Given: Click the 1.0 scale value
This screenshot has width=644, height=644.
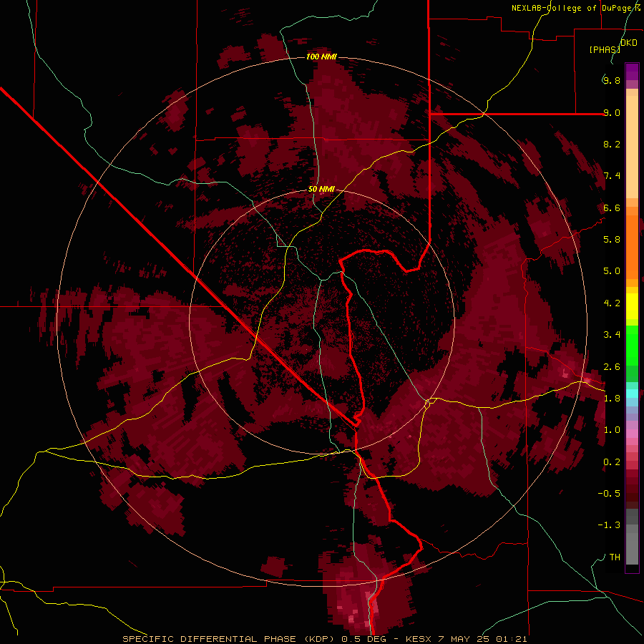Looking at the screenshot, I should [612, 430].
